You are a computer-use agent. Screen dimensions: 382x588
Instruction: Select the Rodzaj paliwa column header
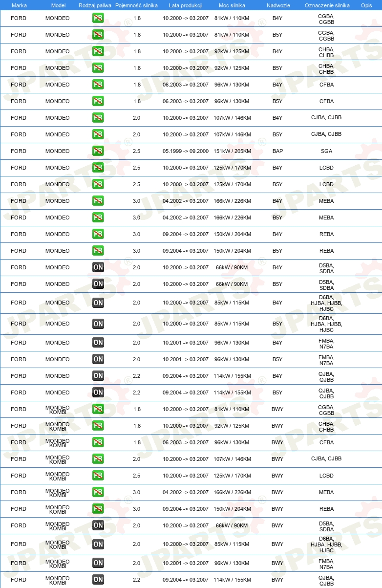click(95, 5)
